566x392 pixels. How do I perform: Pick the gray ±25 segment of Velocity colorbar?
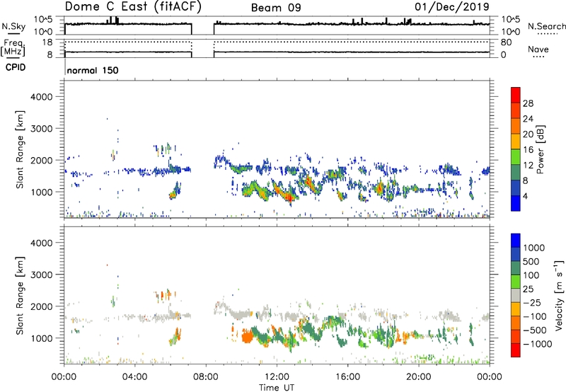[x=516, y=295]
